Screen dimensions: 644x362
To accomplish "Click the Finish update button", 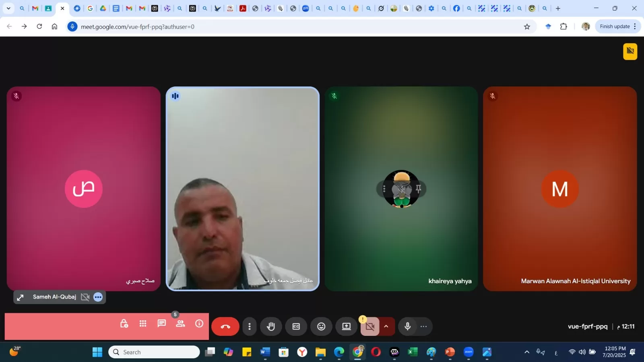I will [x=615, y=27].
